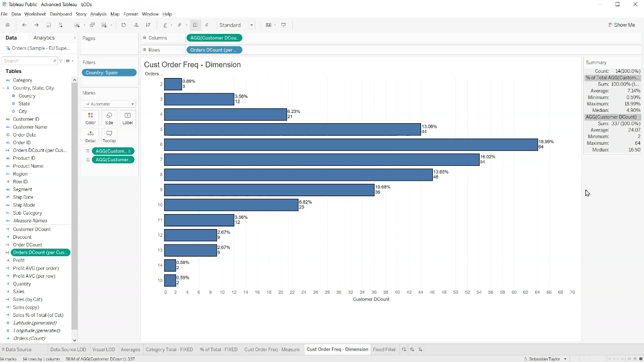Click the Swap Rows and Columns icon

[123, 25]
